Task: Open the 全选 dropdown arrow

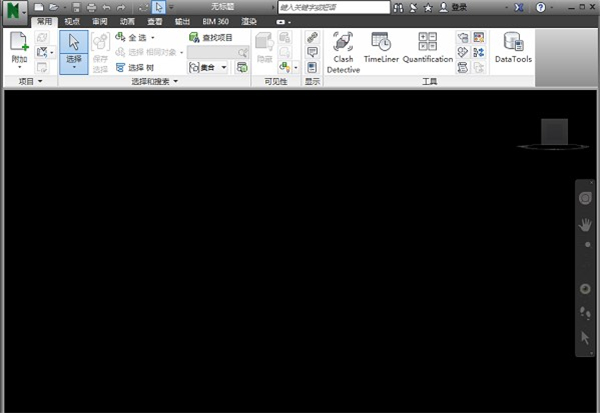Action: tap(153, 38)
